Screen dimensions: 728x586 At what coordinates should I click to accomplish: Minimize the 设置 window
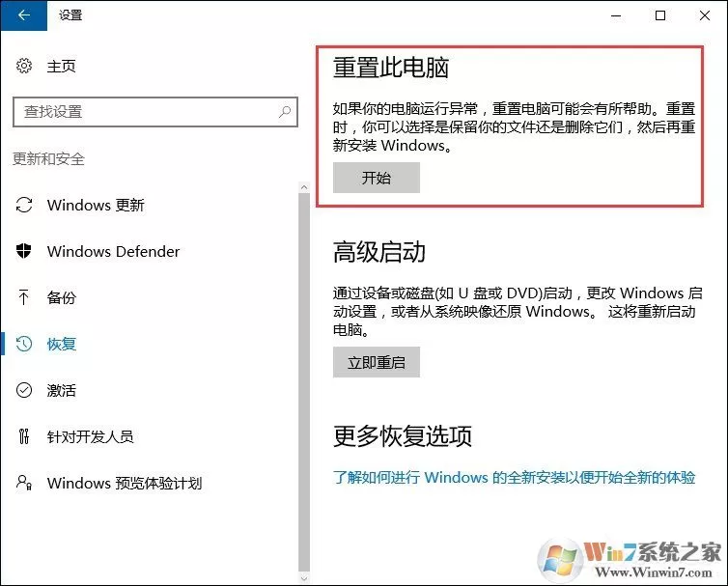[x=616, y=15]
